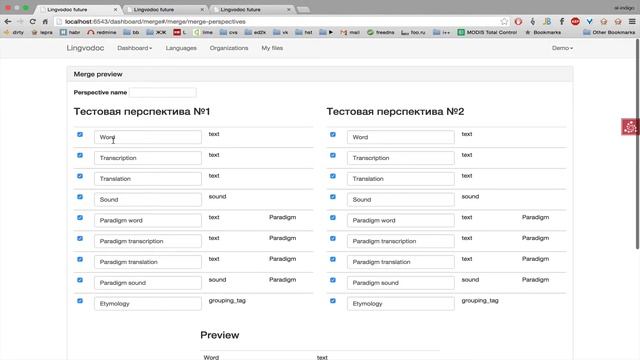The image size is (640, 360).
Task: Open the 'lime' bookmark
Action: coord(203,32)
